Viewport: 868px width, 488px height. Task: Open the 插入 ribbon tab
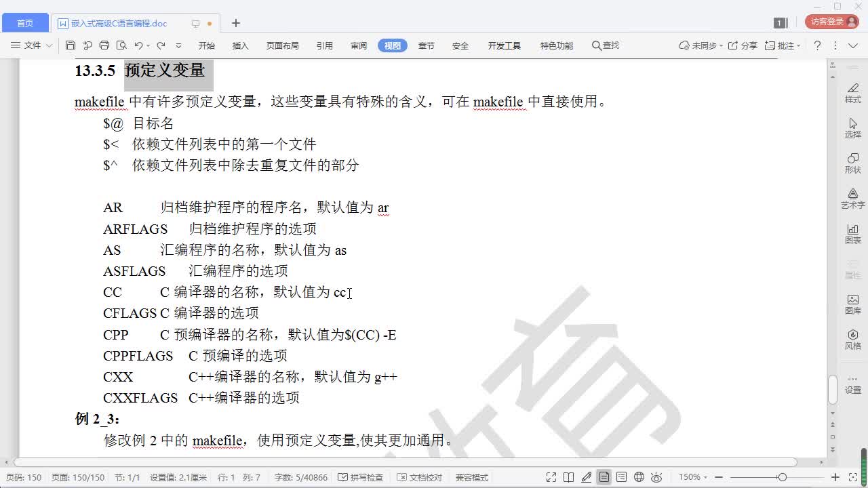click(x=241, y=45)
